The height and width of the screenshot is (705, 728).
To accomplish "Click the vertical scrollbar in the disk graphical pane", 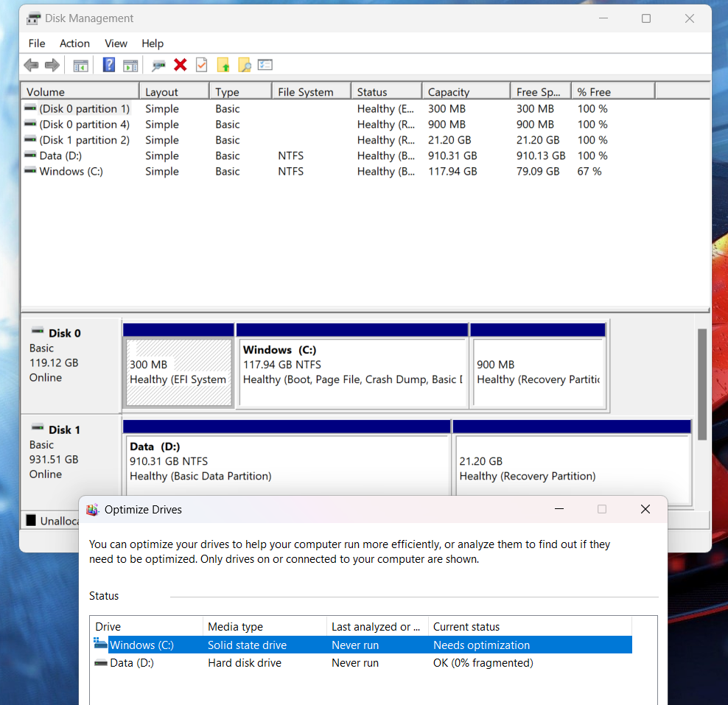I will pos(702,385).
